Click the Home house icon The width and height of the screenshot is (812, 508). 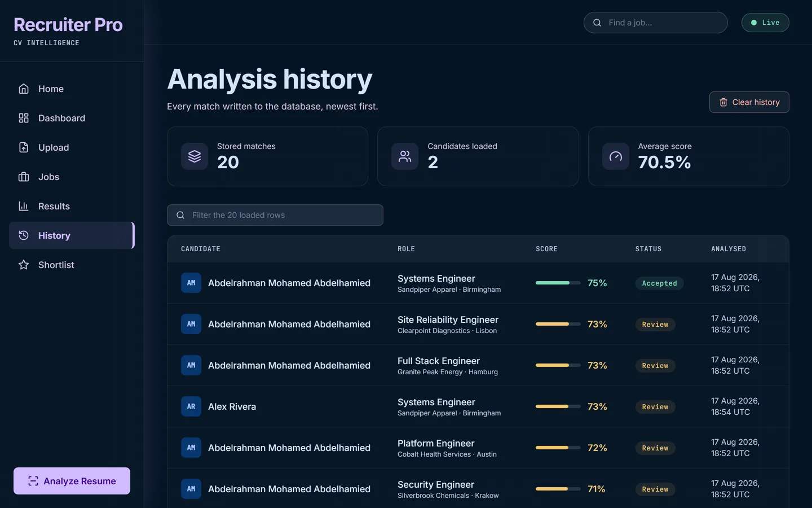coord(24,89)
